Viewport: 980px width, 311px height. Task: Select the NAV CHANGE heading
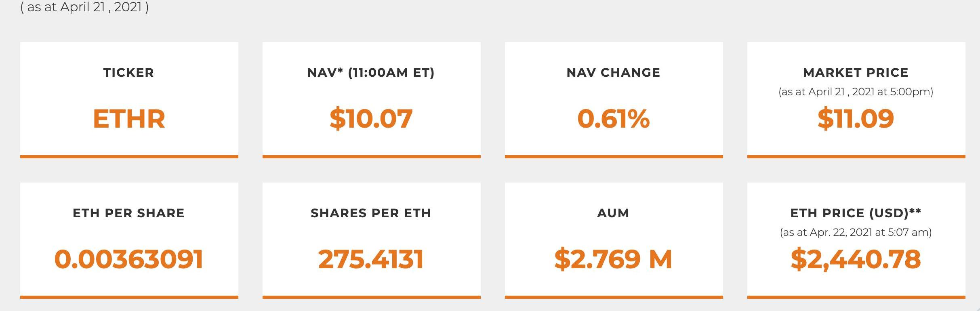pyautogui.click(x=613, y=73)
